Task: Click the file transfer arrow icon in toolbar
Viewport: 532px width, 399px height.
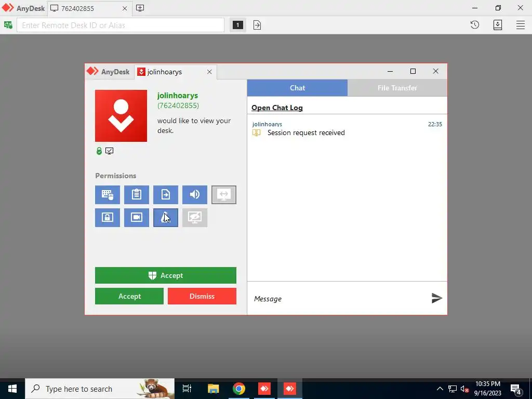Action: [257, 25]
